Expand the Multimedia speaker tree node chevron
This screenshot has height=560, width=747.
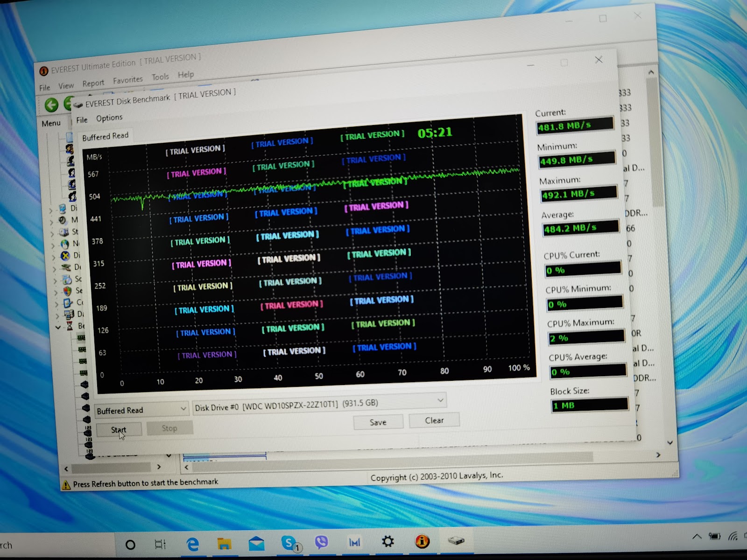tap(52, 223)
